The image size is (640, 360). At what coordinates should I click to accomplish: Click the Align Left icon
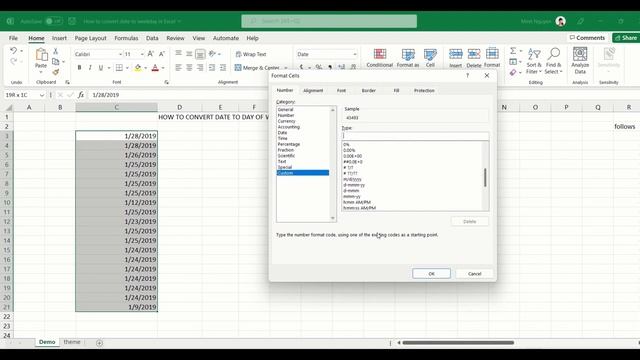pos(178,68)
